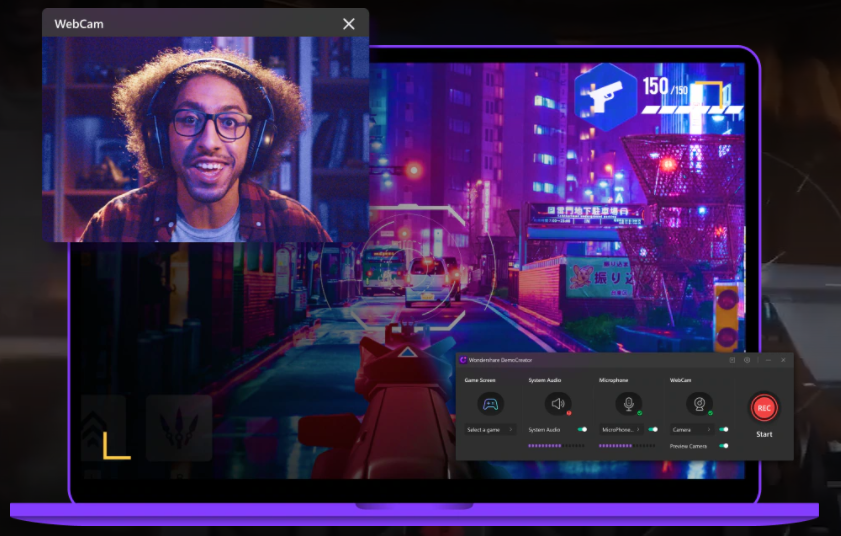Click the chevron ability icon in game HUD
The width and height of the screenshot is (841, 536).
point(104,428)
